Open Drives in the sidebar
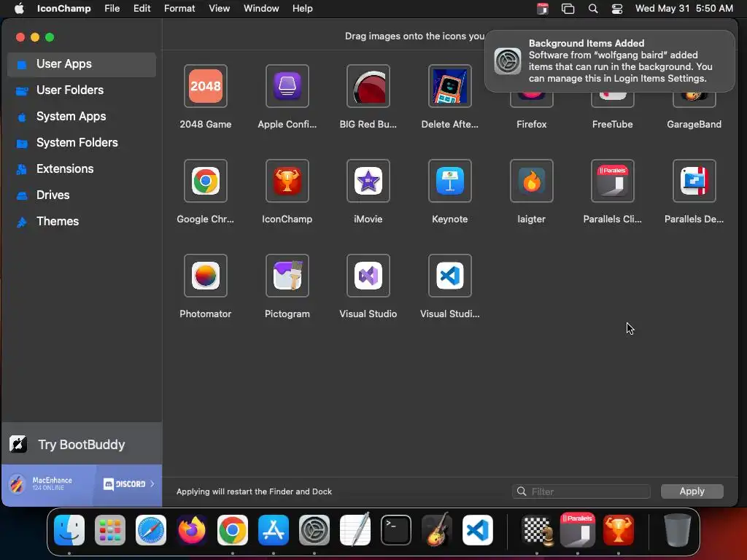This screenshot has width=747, height=560. pos(82,195)
